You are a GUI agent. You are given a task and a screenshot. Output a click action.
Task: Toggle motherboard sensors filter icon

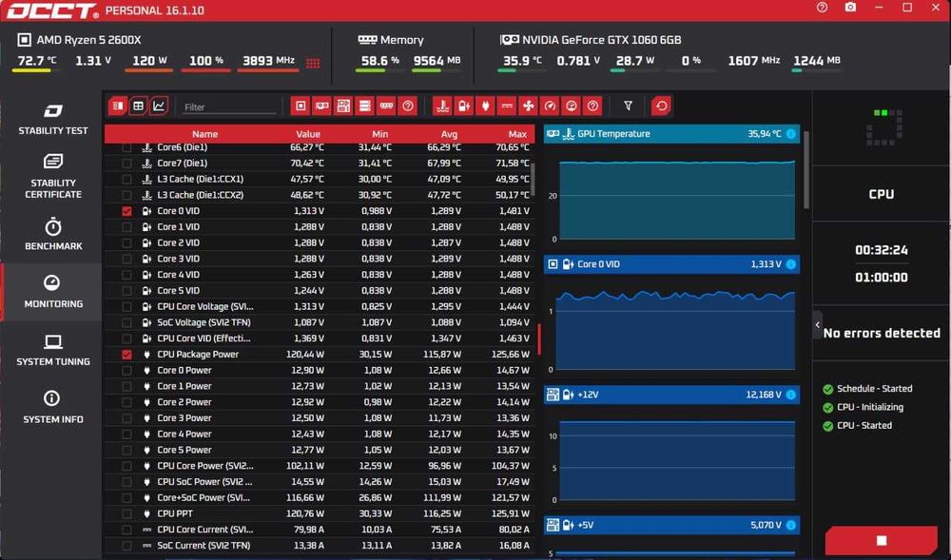pyautogui.click(x=343, y=106)
